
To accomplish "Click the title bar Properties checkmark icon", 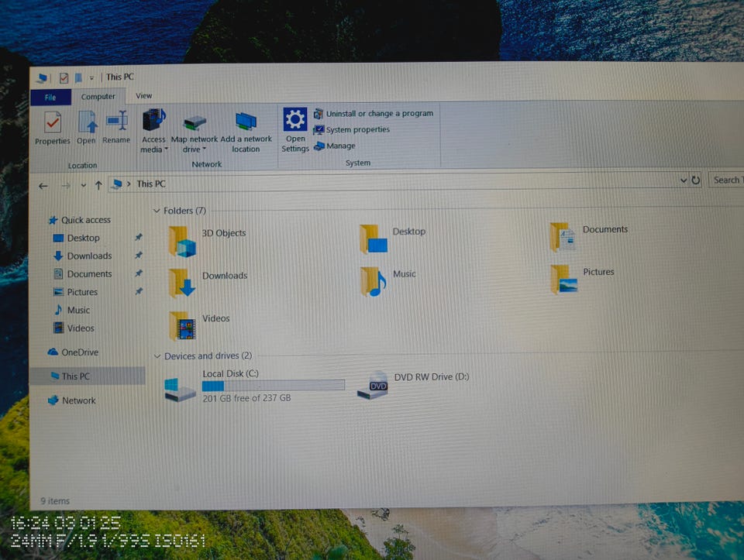I will click(x=64, y=77).
